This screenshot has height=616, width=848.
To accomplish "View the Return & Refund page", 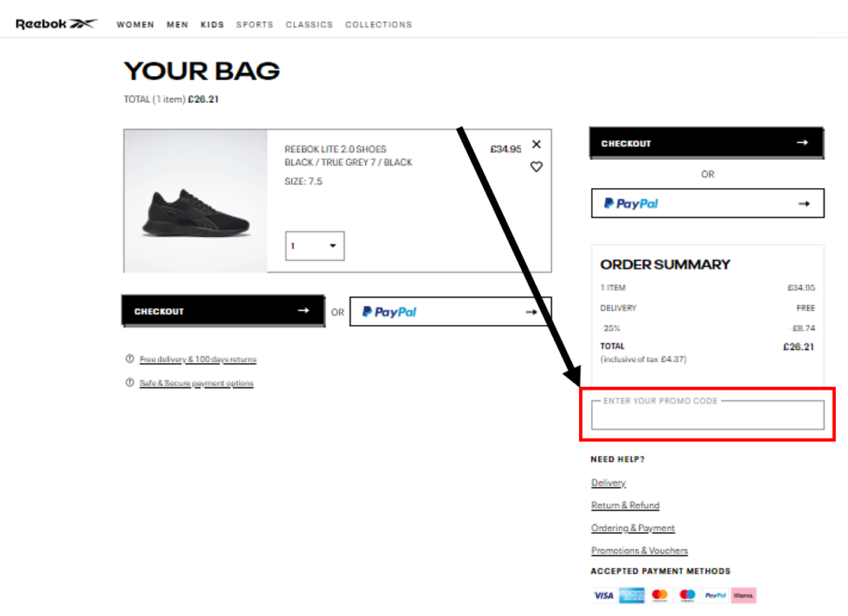I will click(625, 505).
